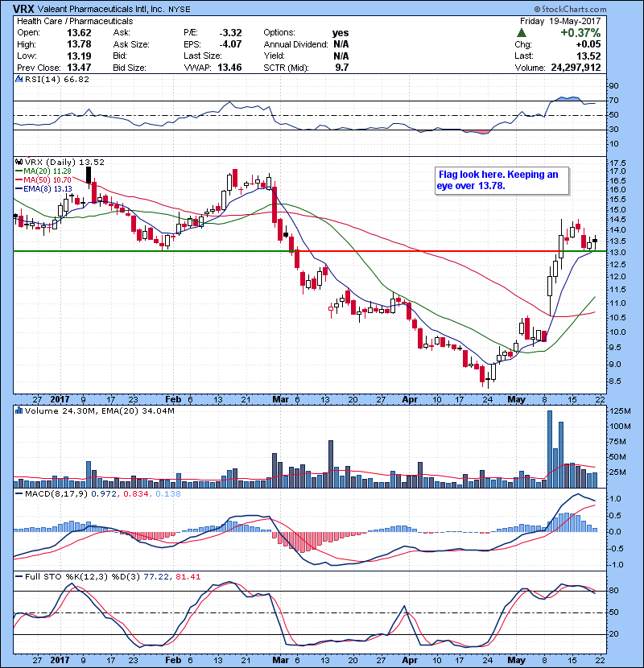The height and width of the screenshot is (668, 644).
Task: Click the Apr label on the price chart axis
Action: coord(410,399)
